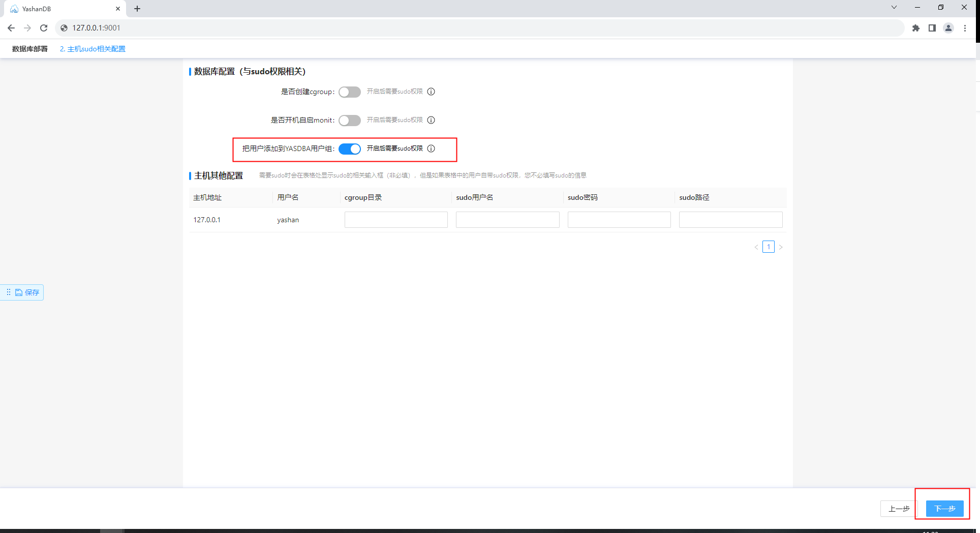Select 2. 主机sudo相关配置 step link
The height and width of the screenshot is (533, 980).
93,49
